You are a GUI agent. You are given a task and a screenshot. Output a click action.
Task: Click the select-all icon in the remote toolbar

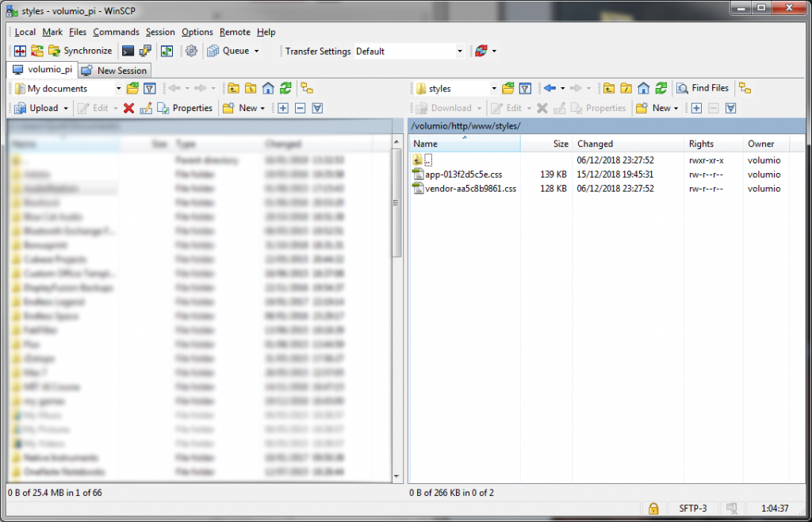(x=730, y=108)
